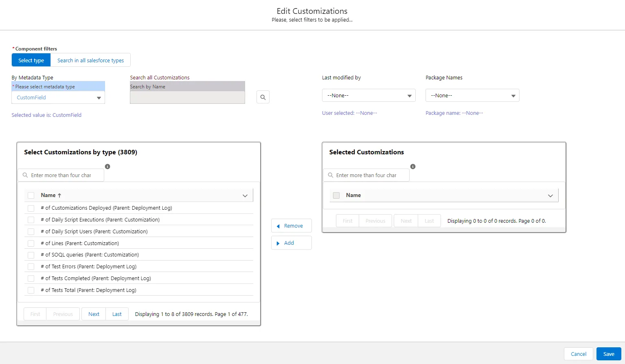Switch to the Select type tab
Viewport: 625px width, 364px height.
pos(31,60)
